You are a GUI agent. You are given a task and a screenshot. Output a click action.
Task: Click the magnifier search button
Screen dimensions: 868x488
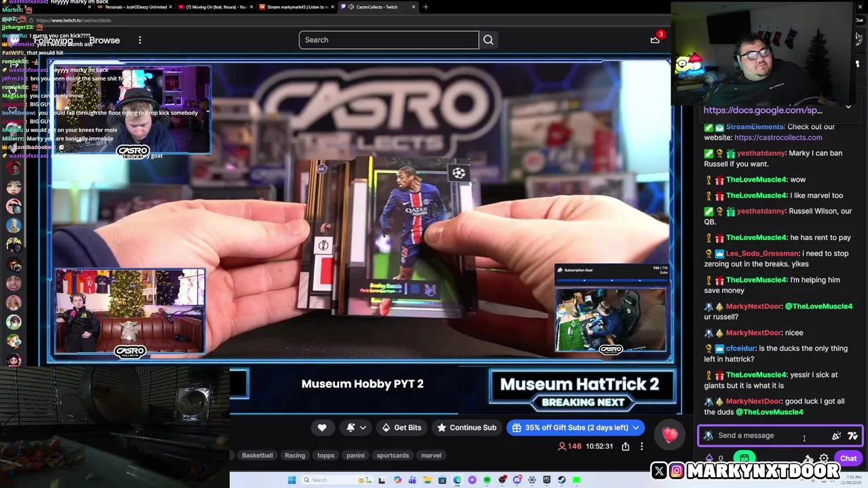pos(488,40)
